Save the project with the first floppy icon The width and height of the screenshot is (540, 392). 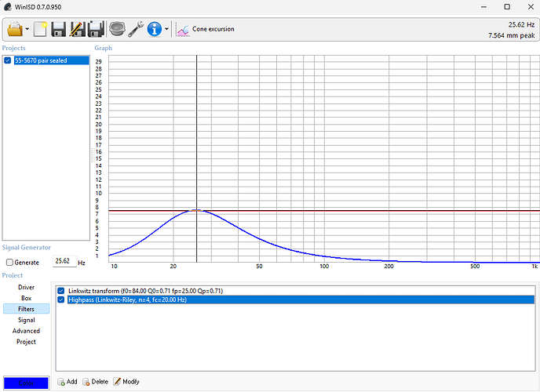tap(58, 30)
